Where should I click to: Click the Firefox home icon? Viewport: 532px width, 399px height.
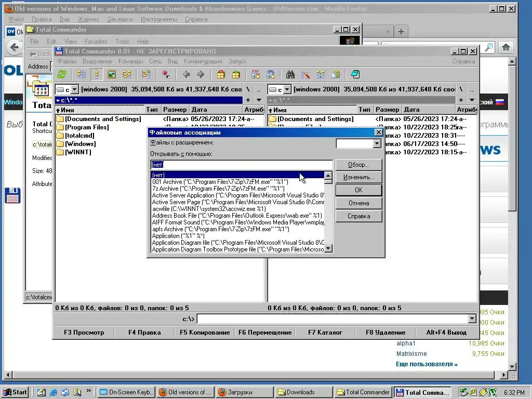coord(506,47)
